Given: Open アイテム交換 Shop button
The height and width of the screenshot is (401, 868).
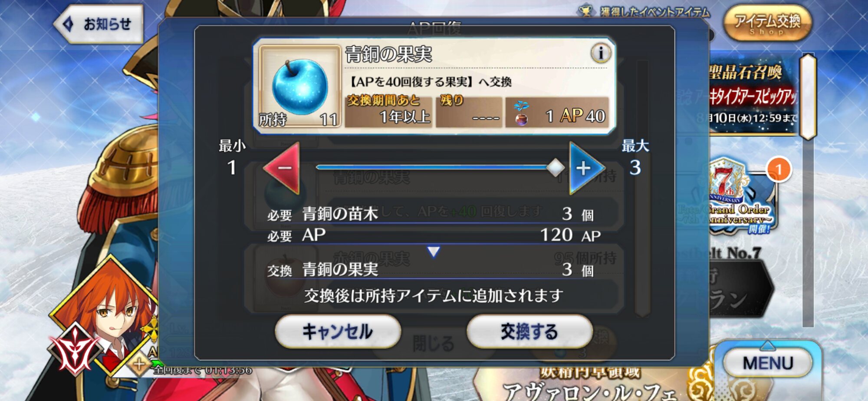Looking at the screenshot, I should point(767,23).
